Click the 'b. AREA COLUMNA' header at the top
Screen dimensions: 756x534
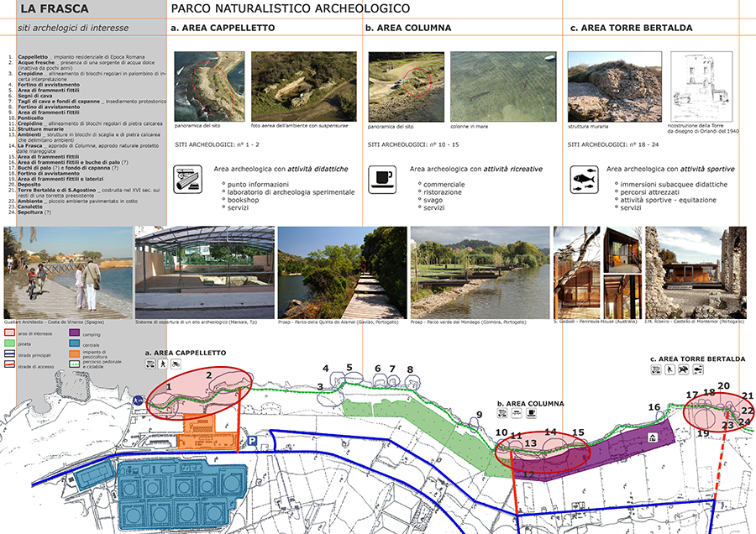tap(407, 28)
